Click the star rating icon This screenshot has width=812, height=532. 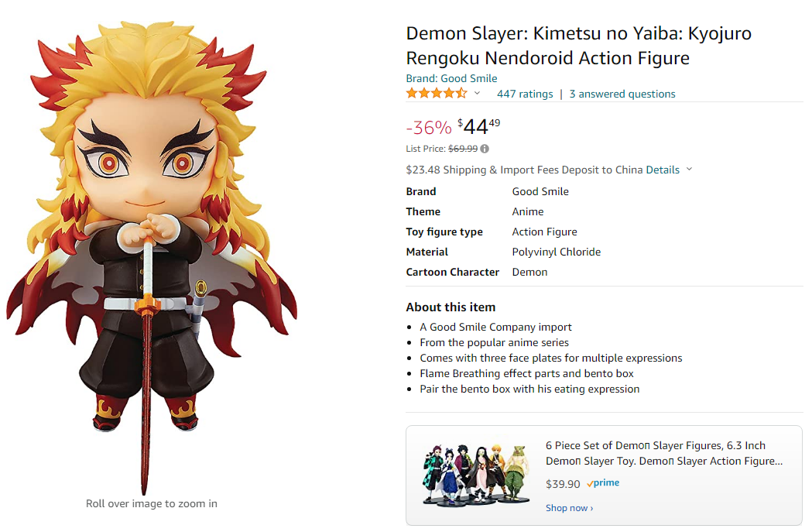(437, 94)
